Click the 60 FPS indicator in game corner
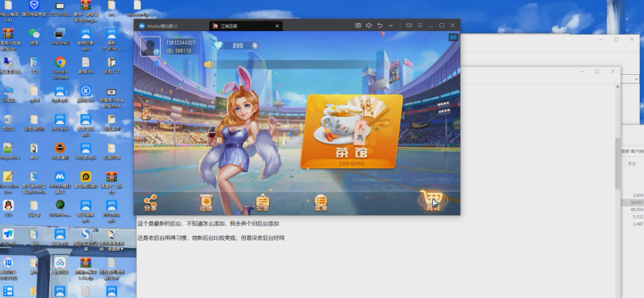The width and height of the screenshot is (644, 298). tap(453, 37)
